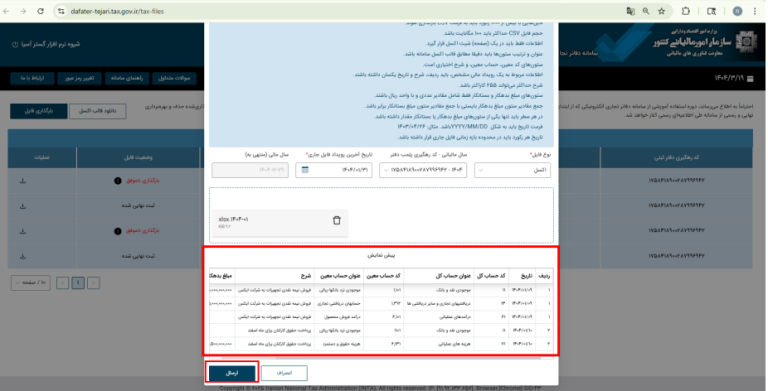Open the سوالات متداول menu item
The height and width of the screenshot is (391, 768).
coord(174,78)
